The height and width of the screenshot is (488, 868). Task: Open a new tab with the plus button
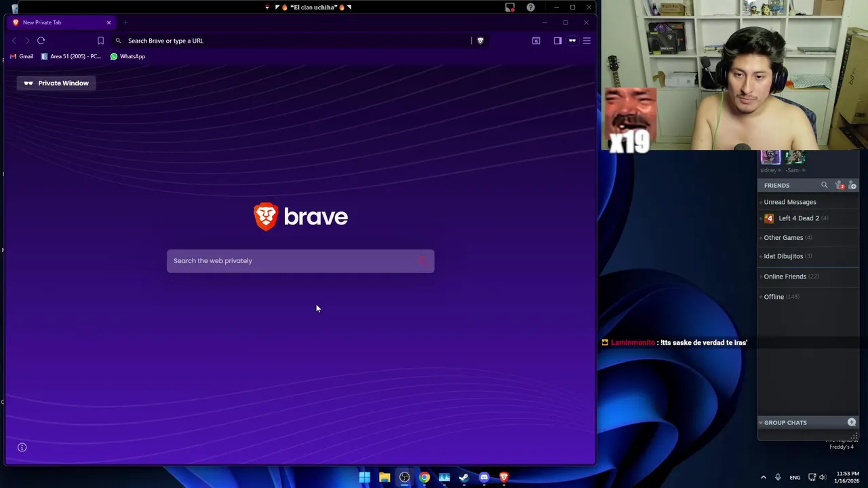click(x=125, y=22)
